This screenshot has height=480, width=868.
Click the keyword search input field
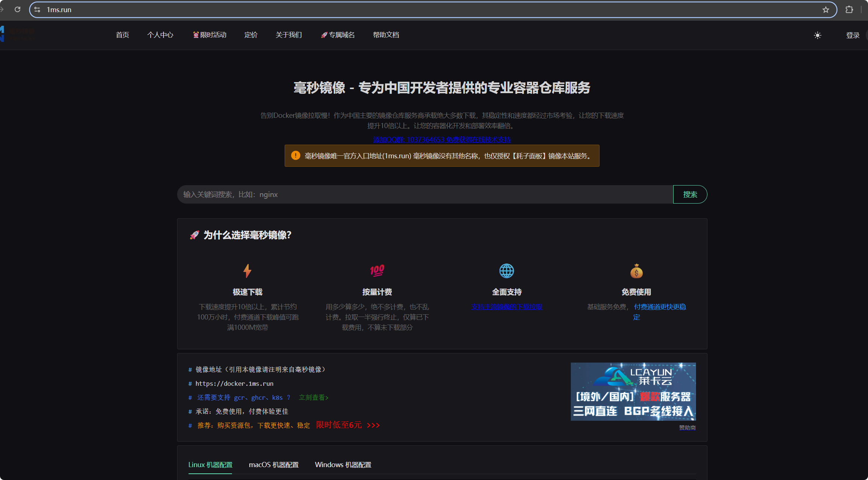point(424,194)
